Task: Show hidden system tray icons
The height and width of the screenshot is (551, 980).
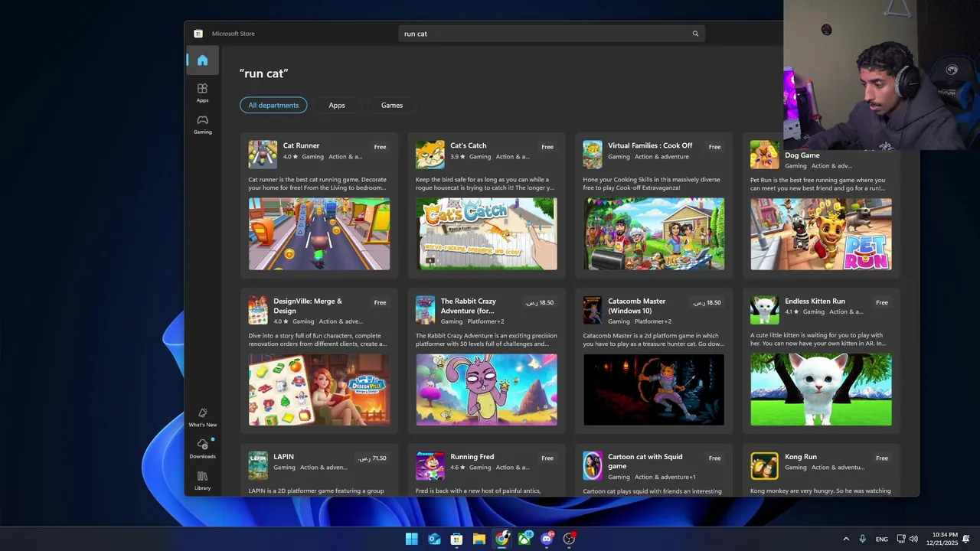Action: pos(846,539)
